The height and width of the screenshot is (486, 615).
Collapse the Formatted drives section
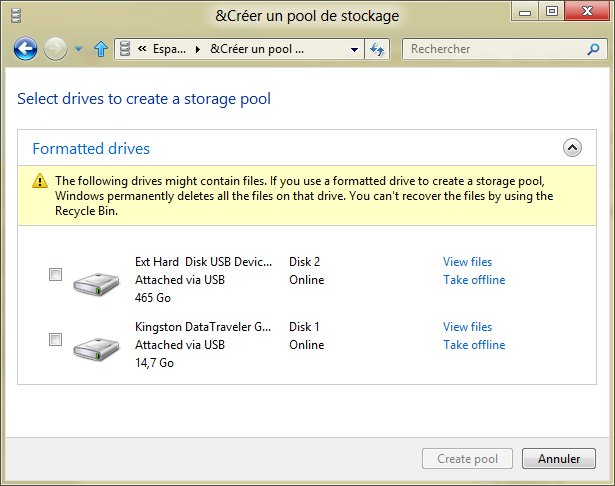(x=572, y=148)
